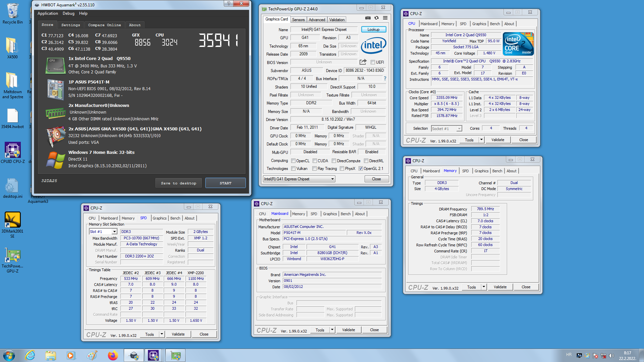Screen dimensions: 644x362
Task: Open the Slot #1 memory slot dropdown
Action: click(x=103, y=232)
